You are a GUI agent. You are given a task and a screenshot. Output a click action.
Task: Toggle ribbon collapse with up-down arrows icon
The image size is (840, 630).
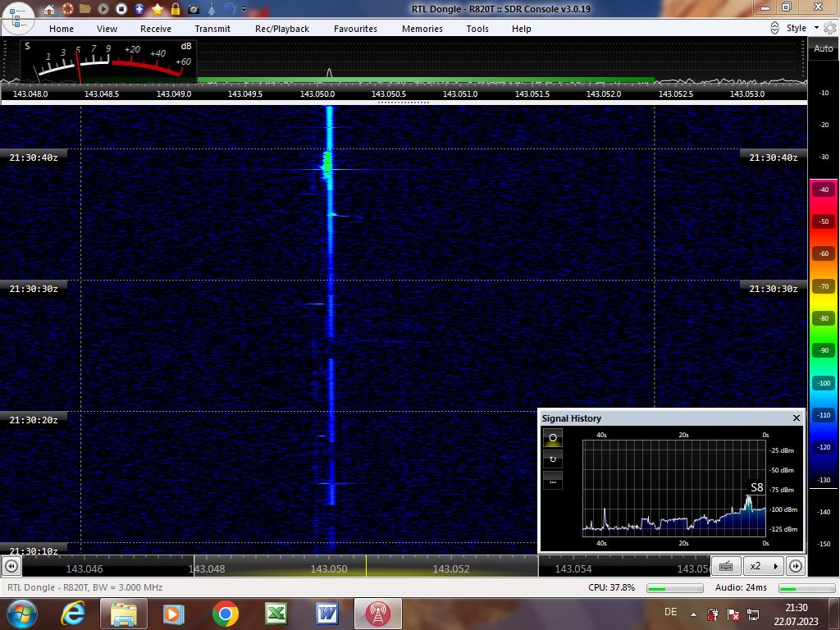(x=774, y=29)
